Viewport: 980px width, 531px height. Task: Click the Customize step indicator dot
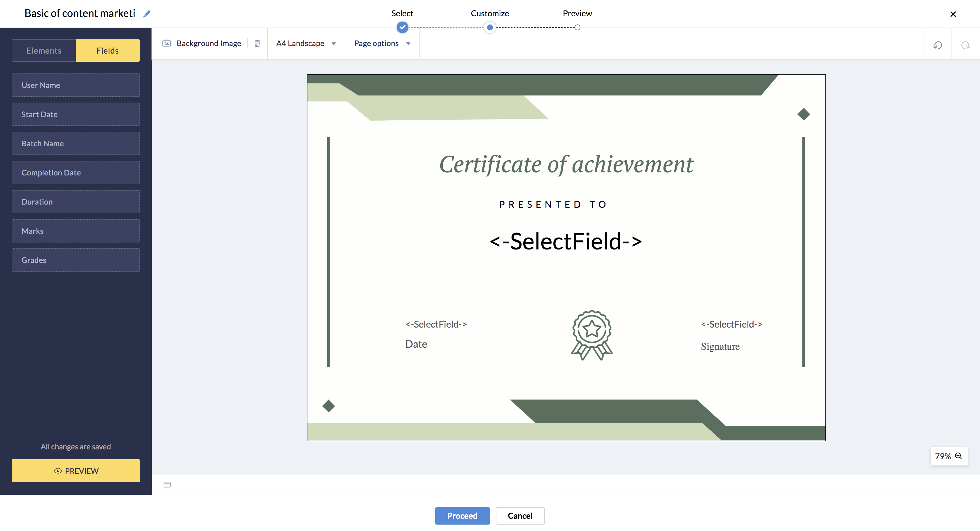click(490, 27)
